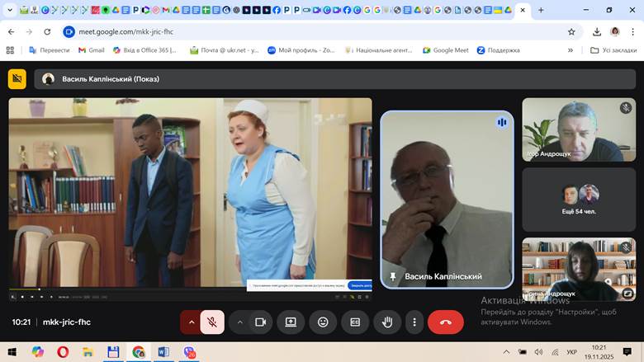Screen dimensions: 644x362
Task: Unmute the microphone in Meet toolbar
Action: [x=212, y=322]
